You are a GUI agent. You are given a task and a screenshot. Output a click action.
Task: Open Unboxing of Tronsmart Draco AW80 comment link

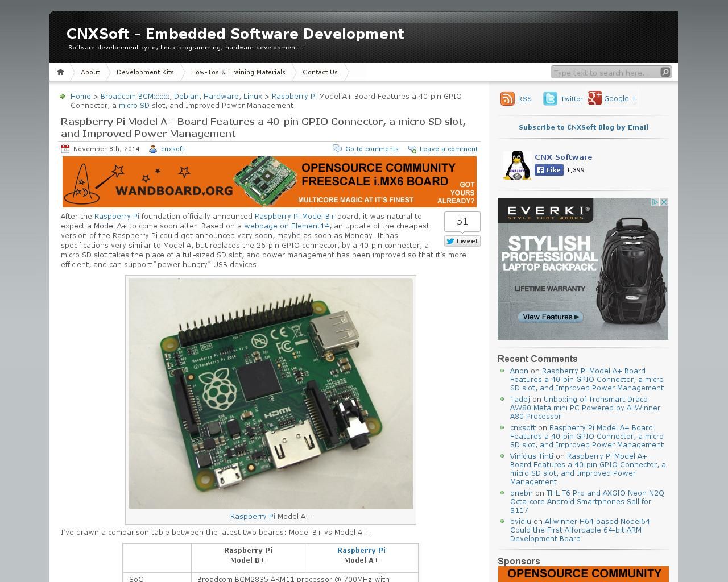[585, 408]
